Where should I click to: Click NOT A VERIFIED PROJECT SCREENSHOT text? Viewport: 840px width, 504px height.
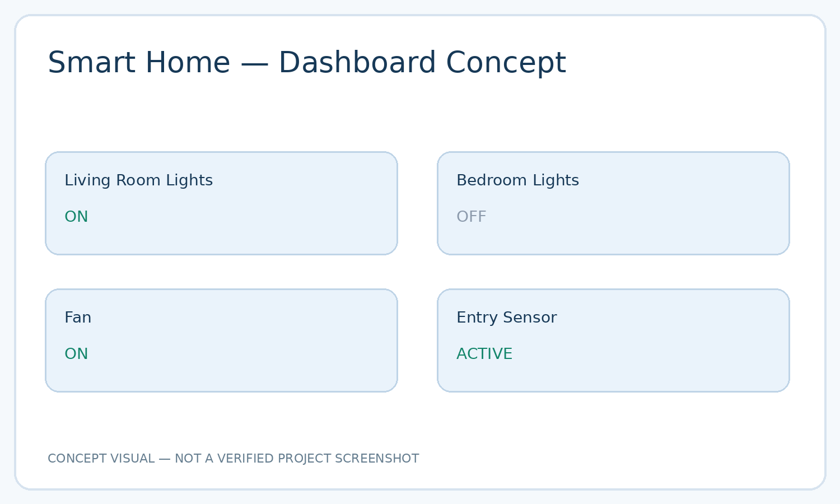[297, 459]
